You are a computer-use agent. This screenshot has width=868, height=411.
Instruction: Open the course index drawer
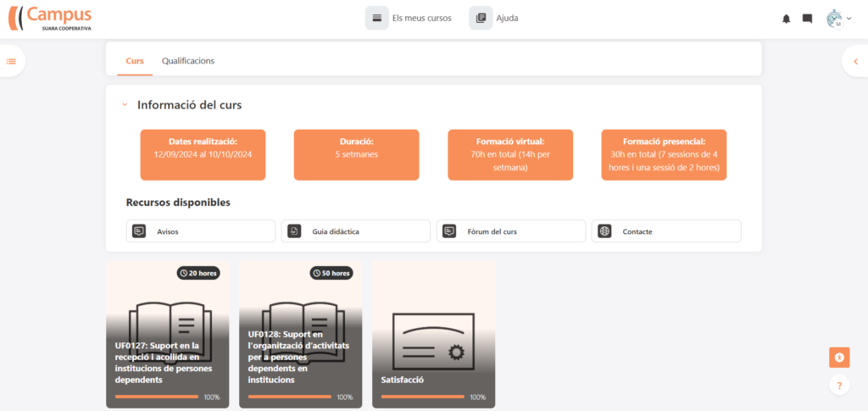click(x=11, y=61)
